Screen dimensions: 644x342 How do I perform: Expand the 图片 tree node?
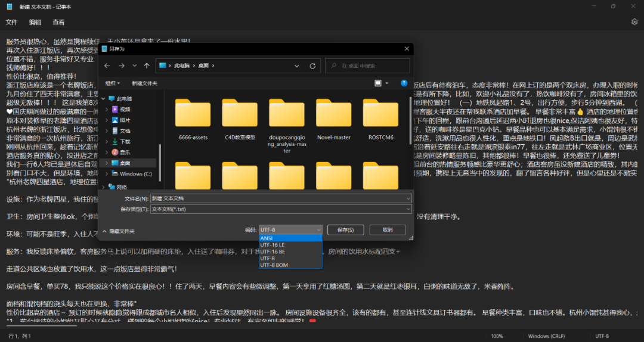[x=107, y=120]
